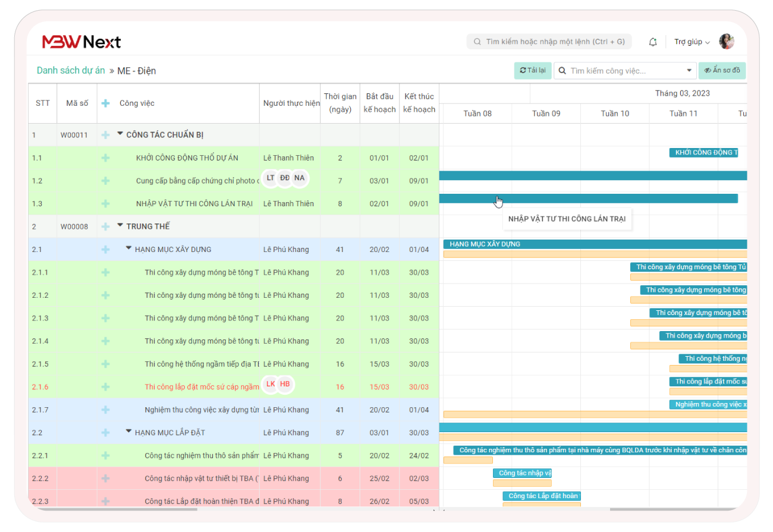Toggle the Ẩn sơ đồ eye visibility control
Screen dimensions: 773x532
coord(708,70)
